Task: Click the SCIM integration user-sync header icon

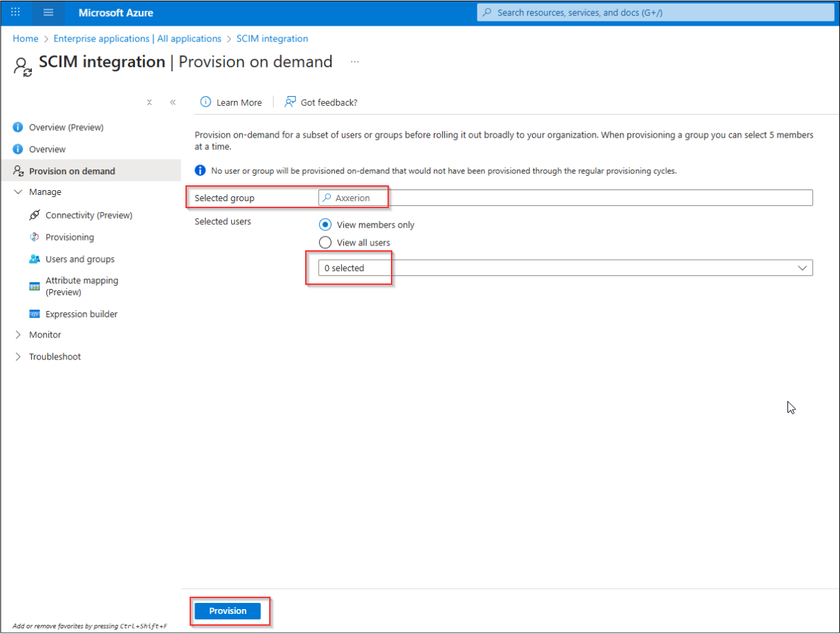Action: 23,66
